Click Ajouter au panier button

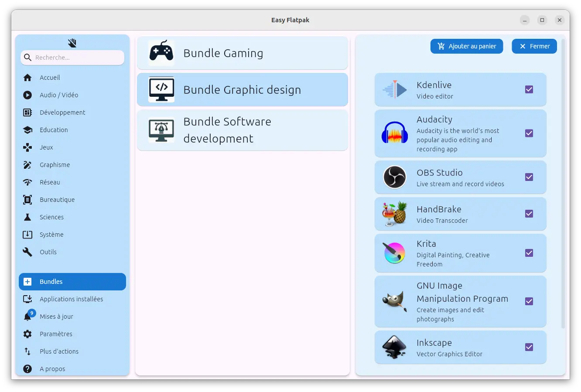467,46
